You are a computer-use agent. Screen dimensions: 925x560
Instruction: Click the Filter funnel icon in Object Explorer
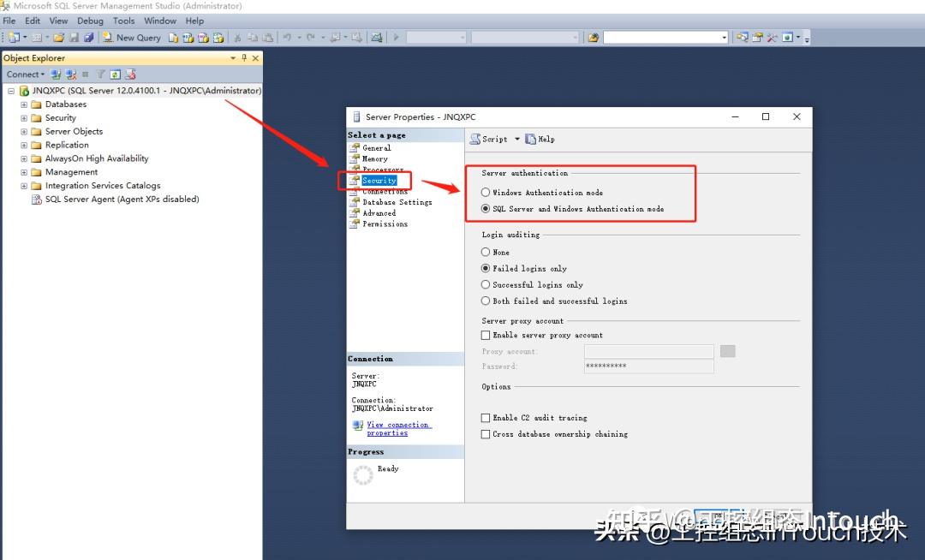101,74
